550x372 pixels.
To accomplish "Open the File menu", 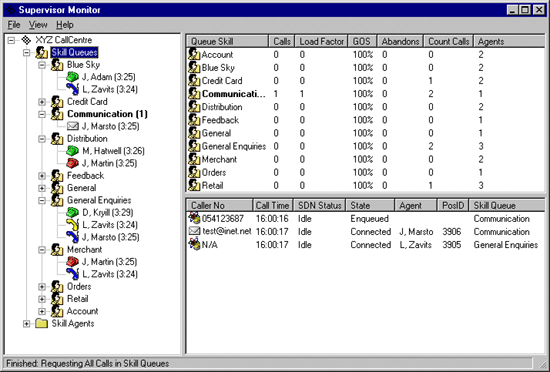I will tap(14, 25).
